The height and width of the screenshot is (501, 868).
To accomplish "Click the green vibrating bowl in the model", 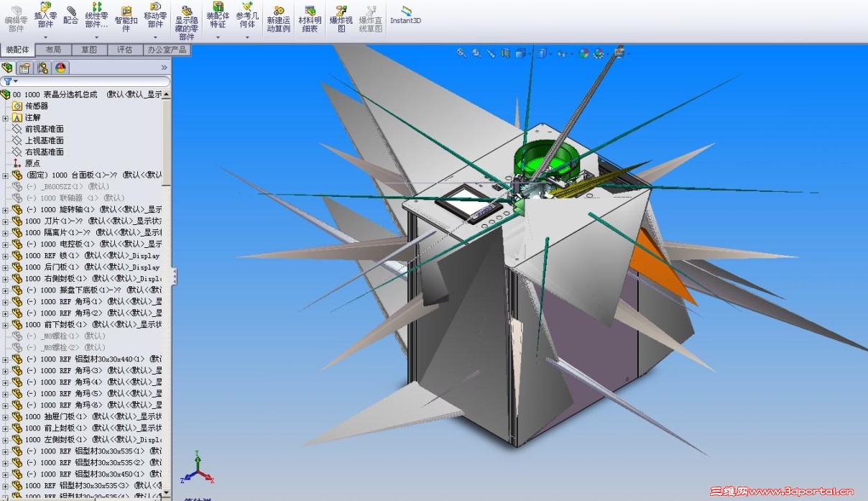I will click(546, 162).
